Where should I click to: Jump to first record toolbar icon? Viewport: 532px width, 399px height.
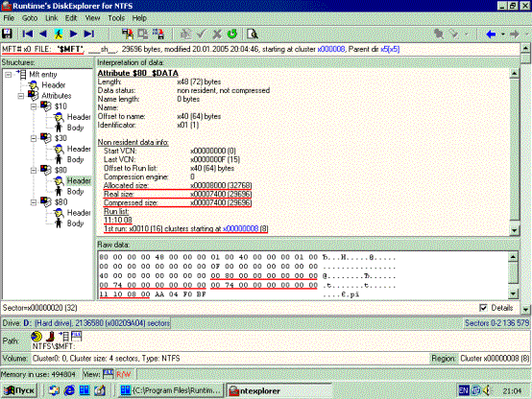pyautogui.click(x=28, y=34)
